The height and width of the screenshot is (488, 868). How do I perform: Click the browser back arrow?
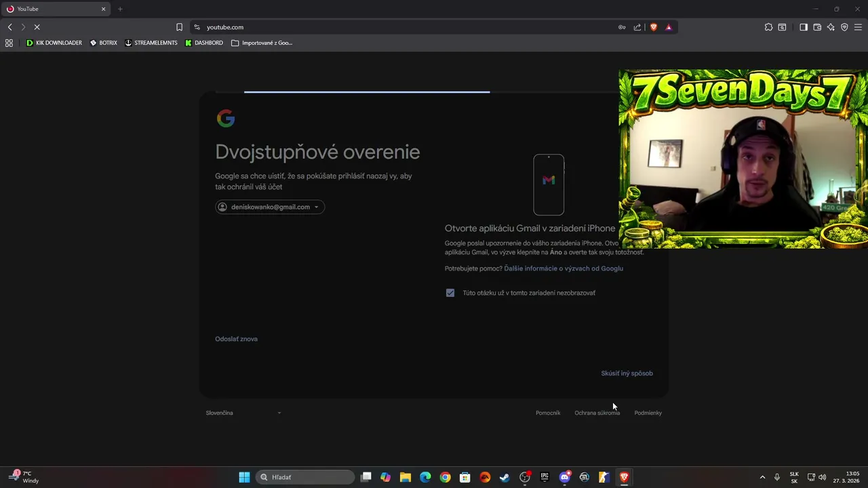9,27
